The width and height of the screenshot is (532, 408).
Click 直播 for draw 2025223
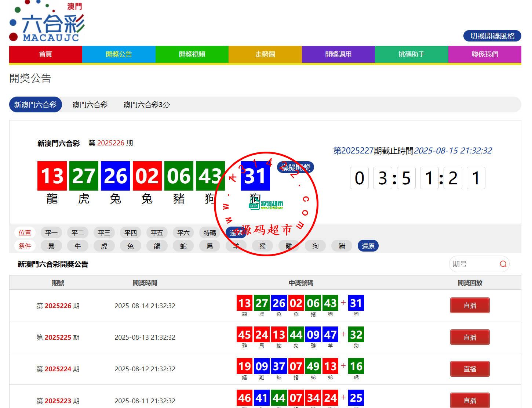point(470,400)
